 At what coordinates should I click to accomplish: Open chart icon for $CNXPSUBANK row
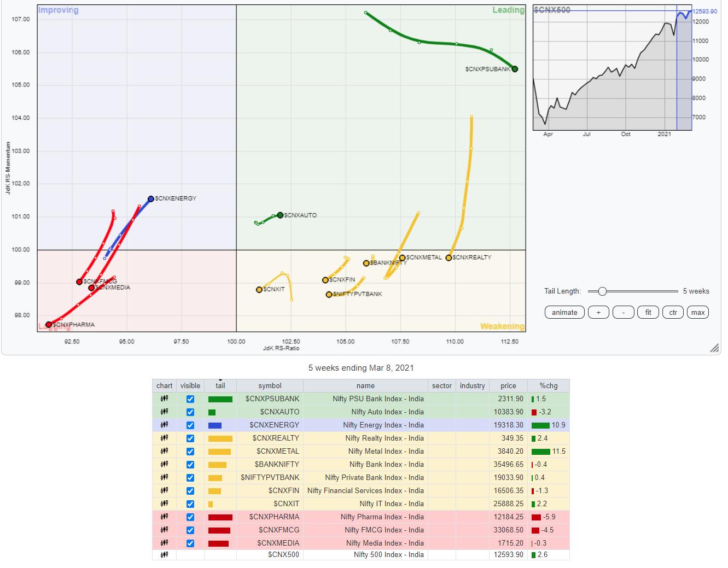pyautogui.click(x=164, y=399)
